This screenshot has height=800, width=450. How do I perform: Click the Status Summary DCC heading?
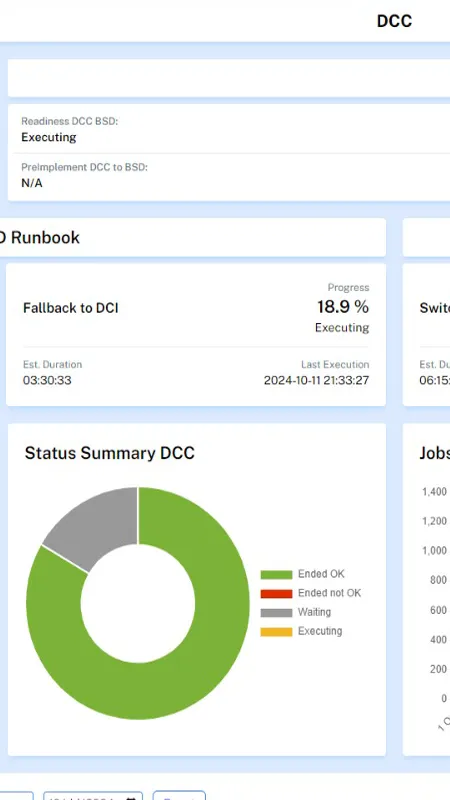pos(110,453)
